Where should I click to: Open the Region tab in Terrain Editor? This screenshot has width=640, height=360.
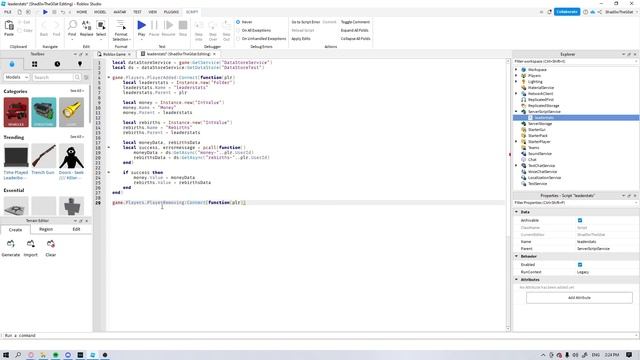46,229
